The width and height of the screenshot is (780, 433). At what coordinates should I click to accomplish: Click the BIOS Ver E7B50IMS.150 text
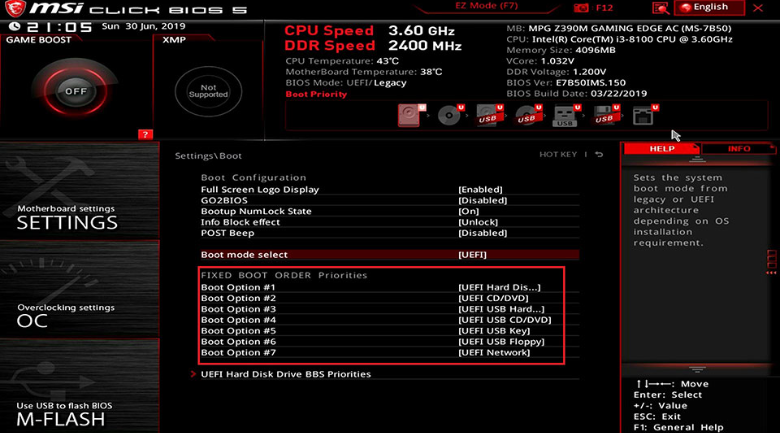pos(566,83)
